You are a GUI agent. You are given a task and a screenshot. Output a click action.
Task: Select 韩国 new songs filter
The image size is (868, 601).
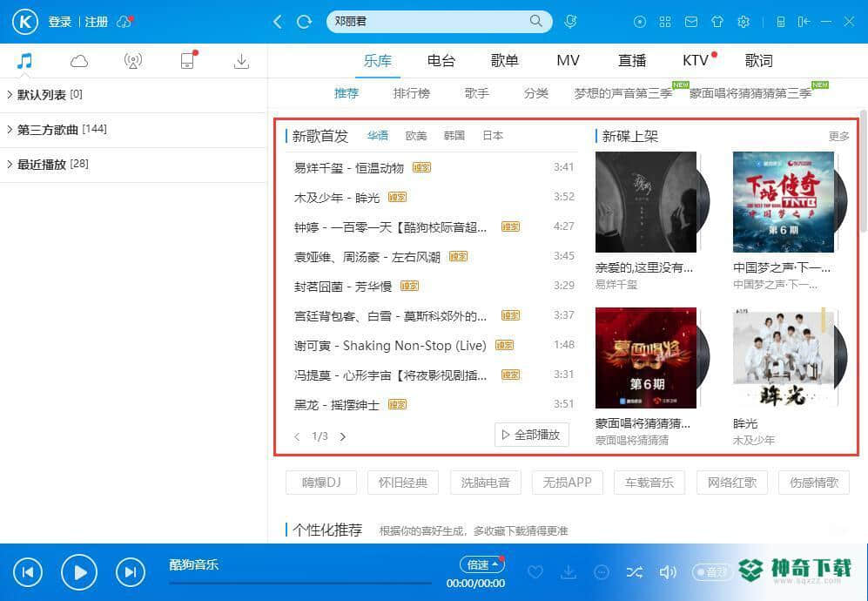pyautogui.click(x=454, y=136)
